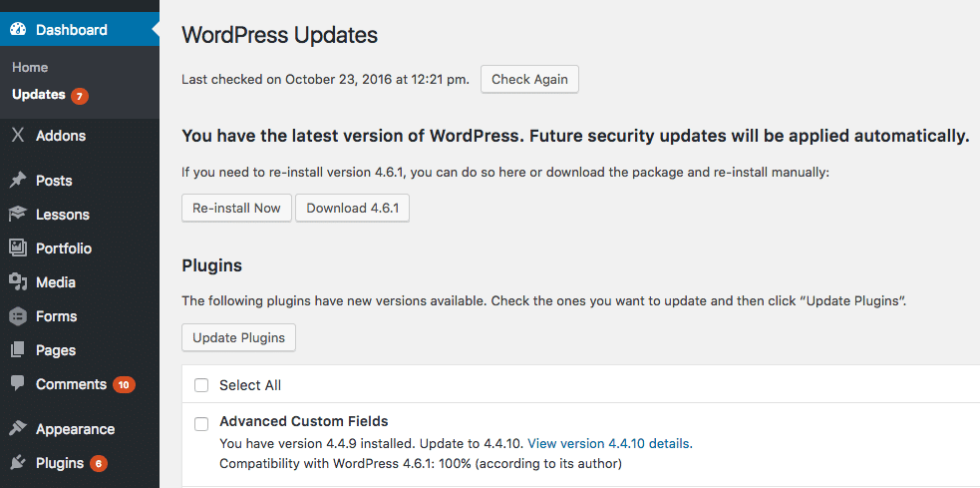Open the Home submenu item
The image size is (980, 488).
tap(30, 67)
